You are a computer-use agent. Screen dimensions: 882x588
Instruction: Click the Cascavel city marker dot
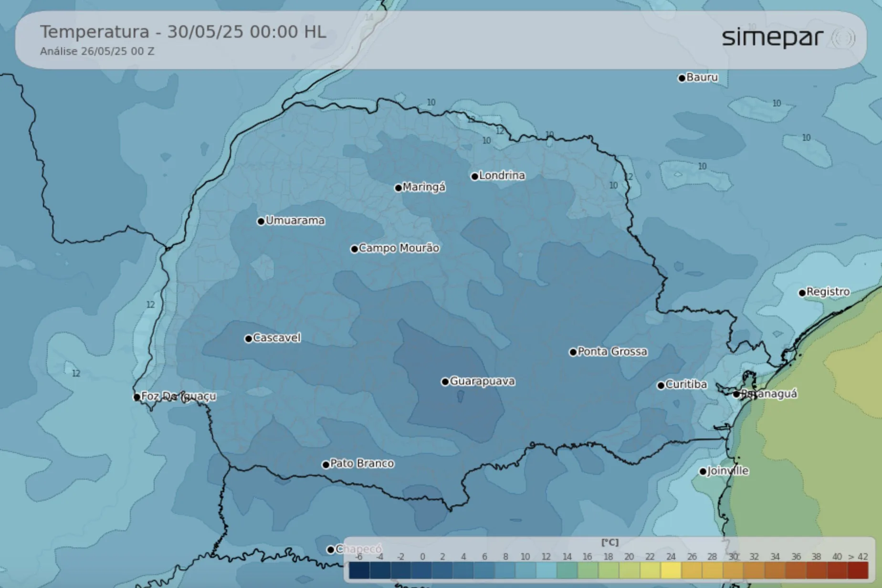(x=248, y=339)
